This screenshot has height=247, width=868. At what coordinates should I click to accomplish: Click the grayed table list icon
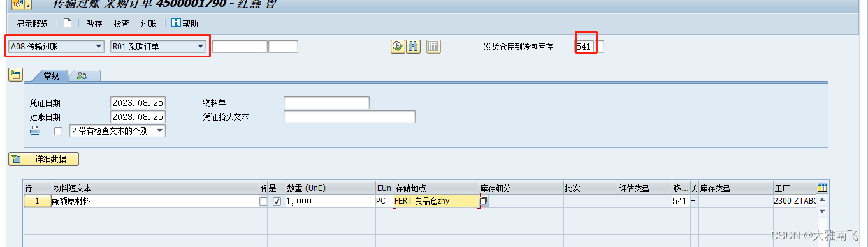click(x=433, y=46)
